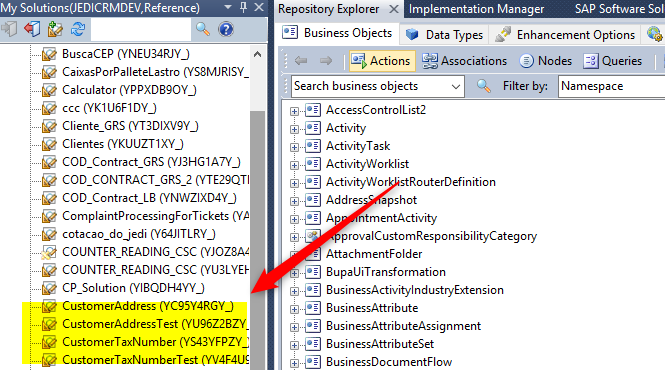Select the CustomerAddressTest solution

155,324
